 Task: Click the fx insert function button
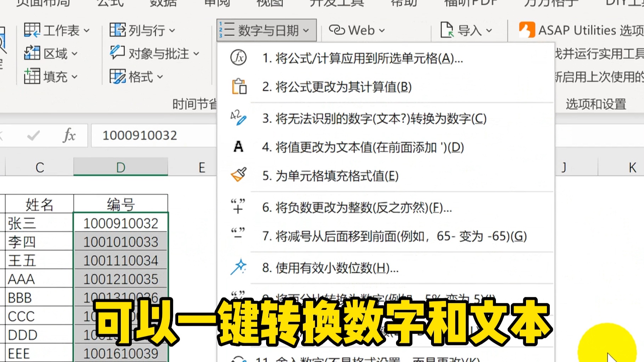(x=69, y=135)
